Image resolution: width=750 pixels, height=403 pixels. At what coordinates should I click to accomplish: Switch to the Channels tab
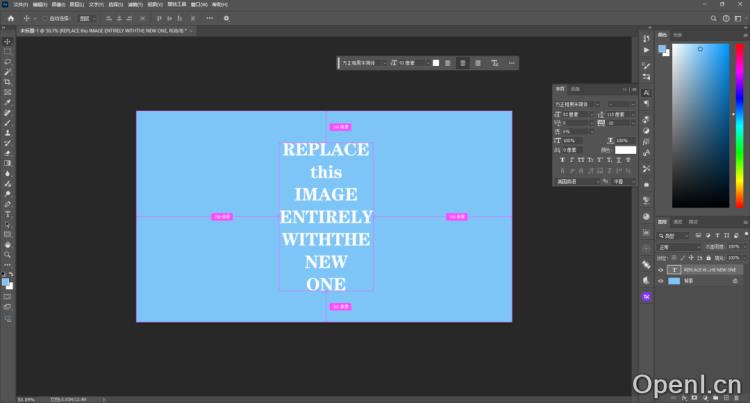[x=677, y=221]
